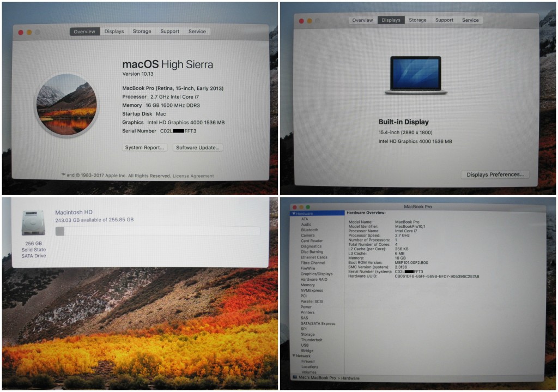Click the System Report... button
Screen dimensions: 558x392
[144, 147]
